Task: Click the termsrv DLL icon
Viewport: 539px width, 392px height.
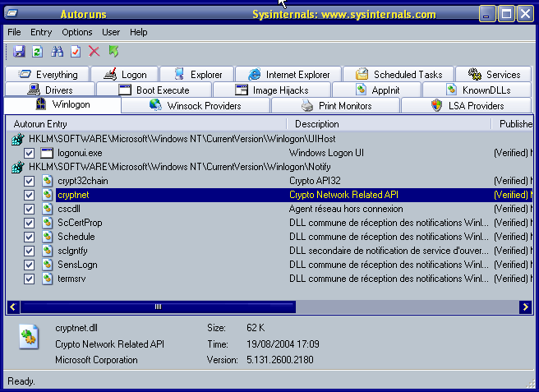Action: pyautogui.click(x=48, y=279)
